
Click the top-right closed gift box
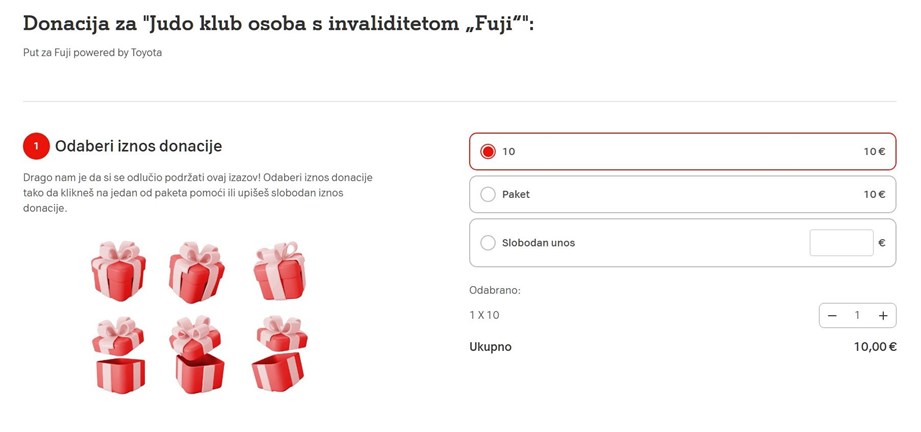point(280,270)
